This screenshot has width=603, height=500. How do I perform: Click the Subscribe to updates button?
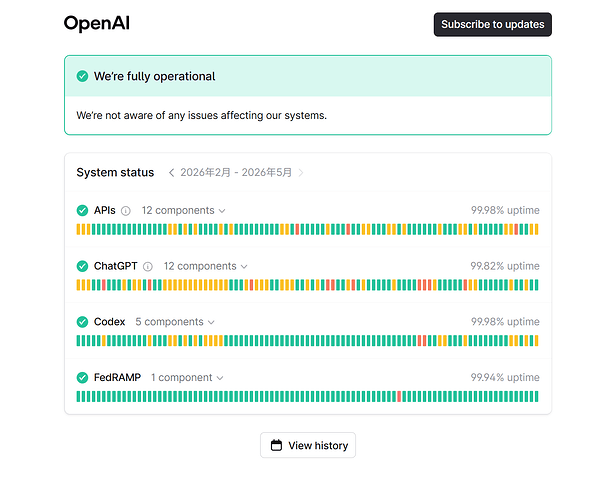(493, 25)
